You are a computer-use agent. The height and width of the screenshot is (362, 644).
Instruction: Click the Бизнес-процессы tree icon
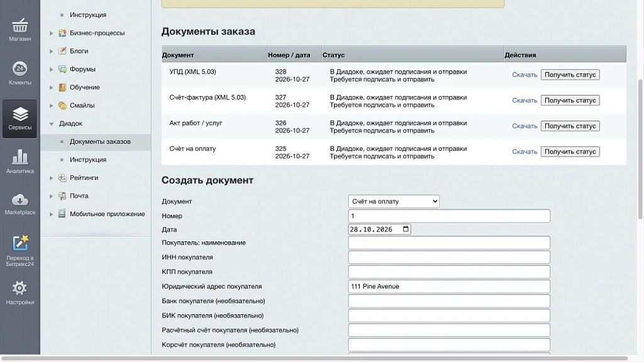[x=62, y=33]
